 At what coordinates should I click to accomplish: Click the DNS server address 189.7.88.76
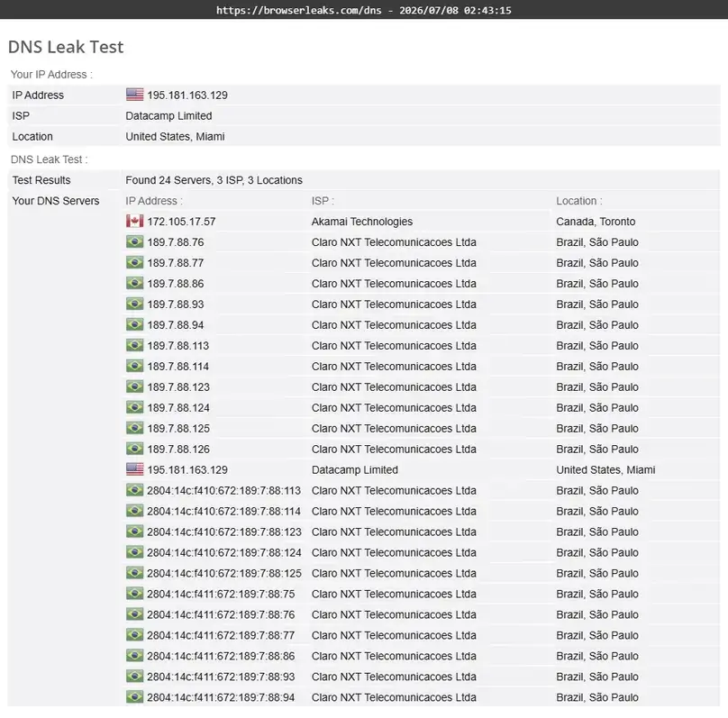click(x=176, y=242)
